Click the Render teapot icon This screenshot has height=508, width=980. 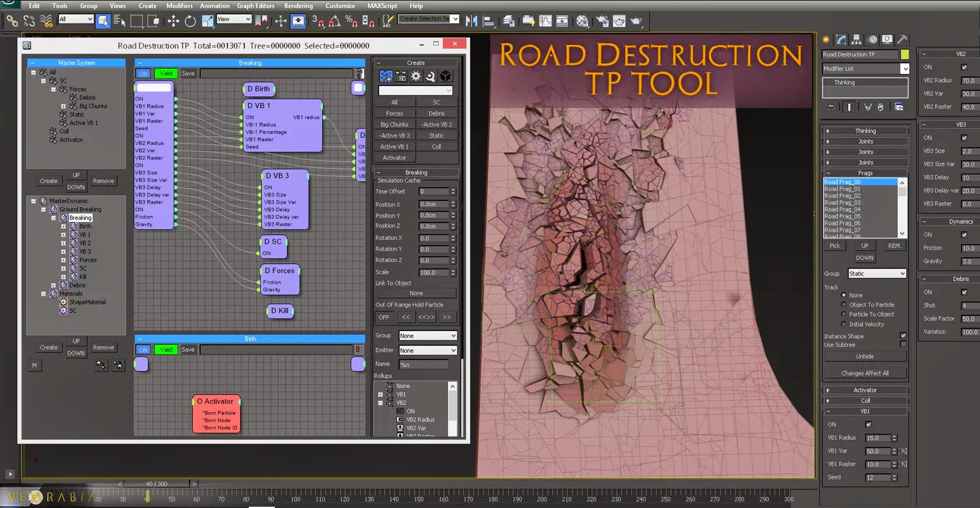636,21
